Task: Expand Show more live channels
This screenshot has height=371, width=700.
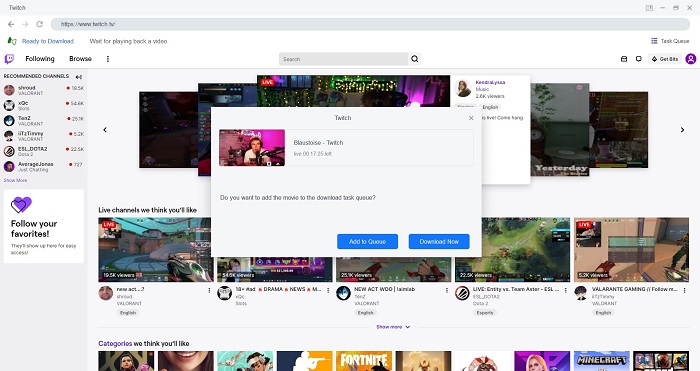Action: point(393,327)
